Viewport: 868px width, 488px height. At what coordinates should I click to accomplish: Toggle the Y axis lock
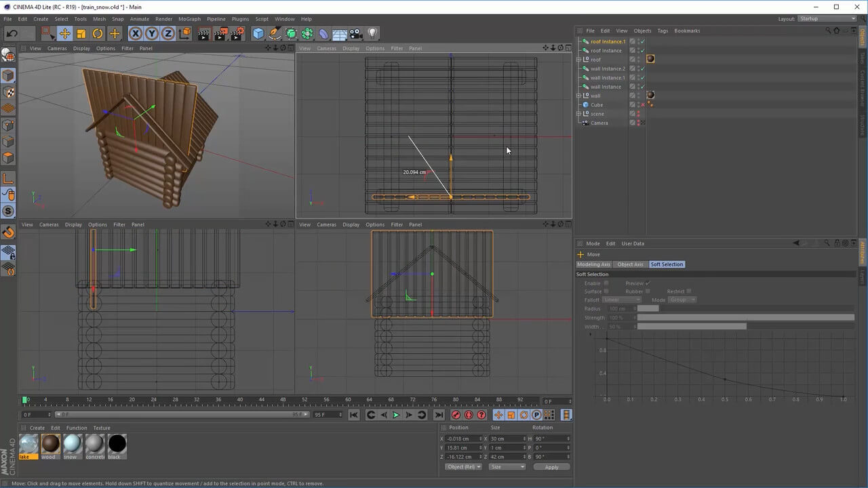(x=152, y=34)
